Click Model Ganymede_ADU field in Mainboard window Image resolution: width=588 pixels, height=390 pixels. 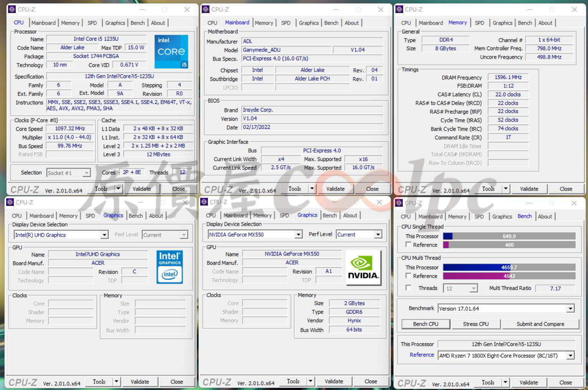286,50
